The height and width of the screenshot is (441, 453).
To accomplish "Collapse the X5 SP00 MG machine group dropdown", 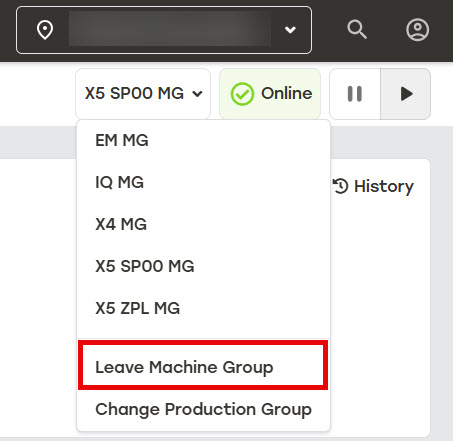I will 143,93.
